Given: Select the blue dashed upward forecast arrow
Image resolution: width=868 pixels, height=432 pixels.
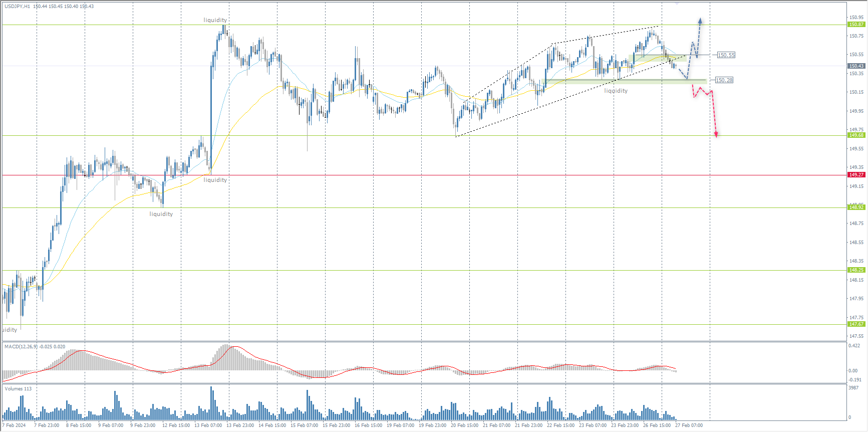Looking at the screenshot, I should click(694, 49).
